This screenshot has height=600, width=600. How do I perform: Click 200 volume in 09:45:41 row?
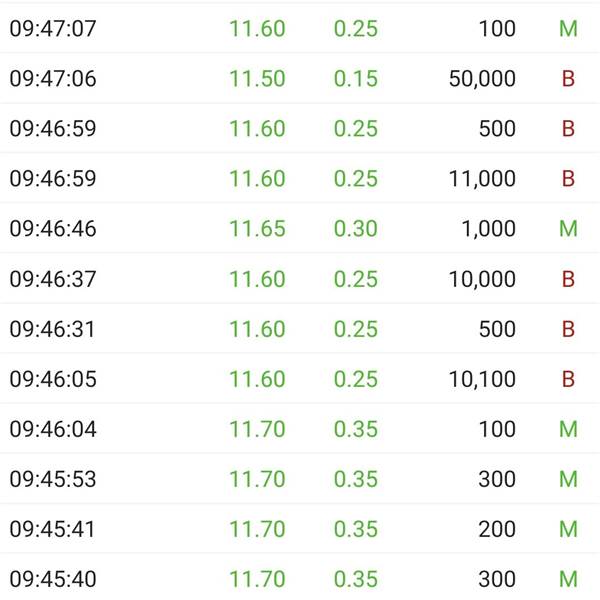pos(497,529)
